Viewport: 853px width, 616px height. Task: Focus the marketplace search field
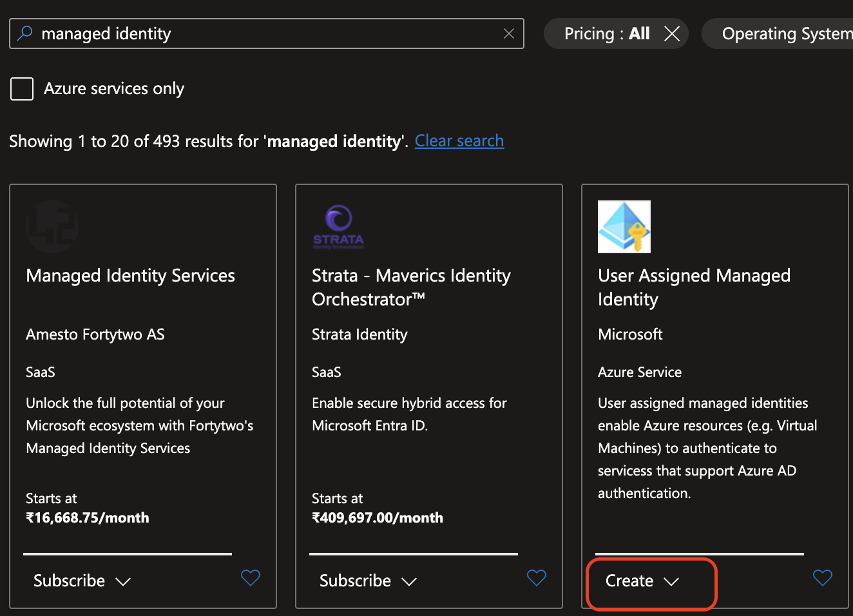pos(267,34)
